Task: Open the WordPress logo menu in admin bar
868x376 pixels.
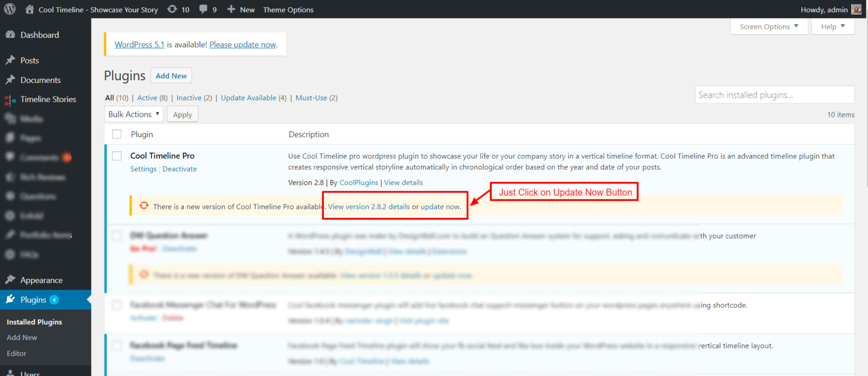Action: [x=9, y=9]
